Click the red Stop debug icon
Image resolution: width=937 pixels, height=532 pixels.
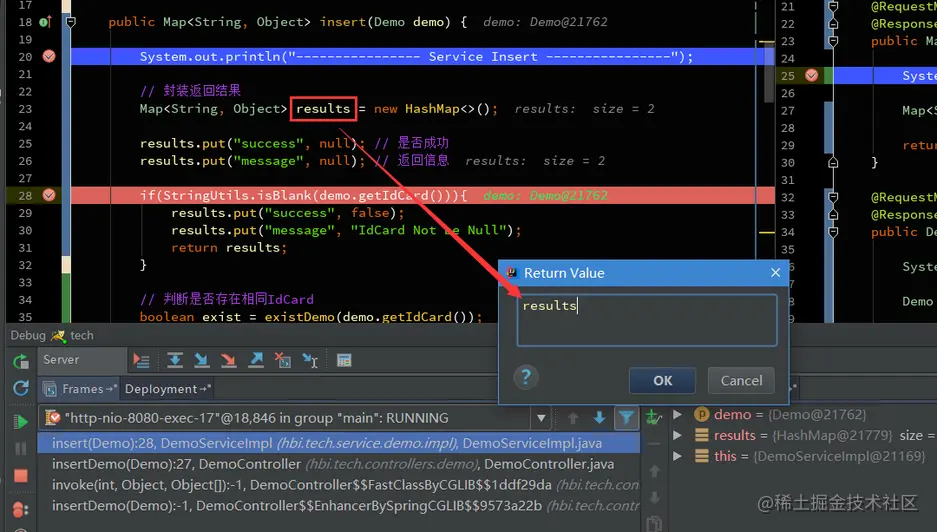pos(21,476)
